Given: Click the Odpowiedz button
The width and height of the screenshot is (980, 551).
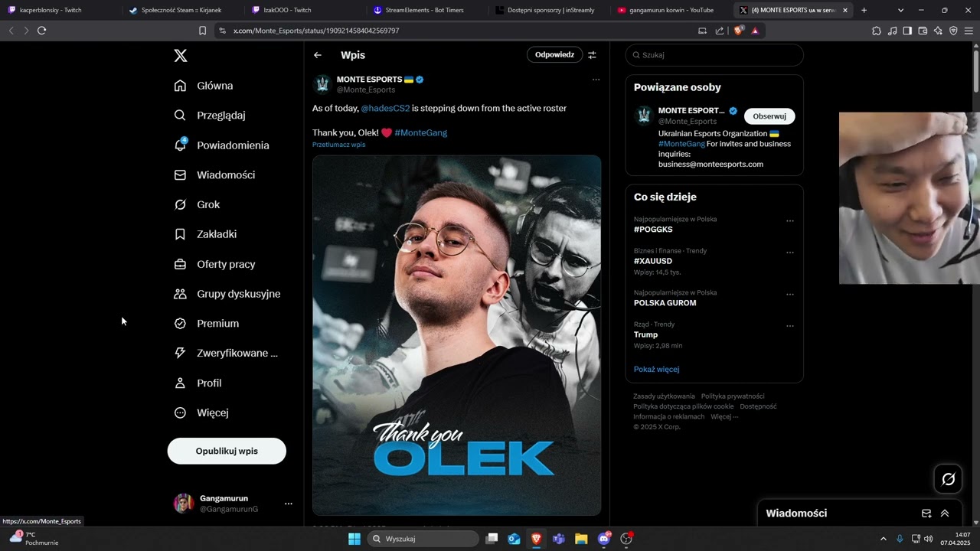Looking at the screenshot, I should [554, 55].
